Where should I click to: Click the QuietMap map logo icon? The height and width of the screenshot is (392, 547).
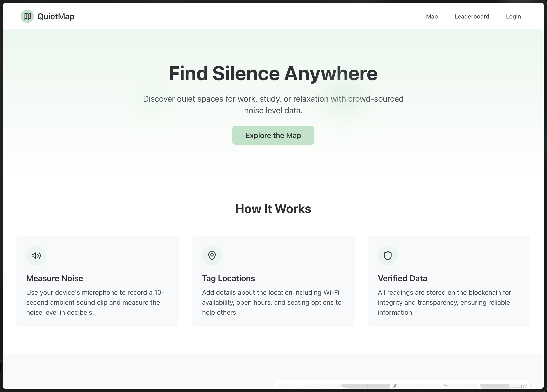(x=27, y=16)
